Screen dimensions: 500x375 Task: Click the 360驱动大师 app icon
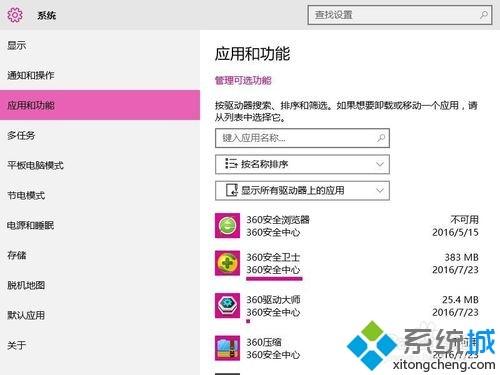pos(227,306)
